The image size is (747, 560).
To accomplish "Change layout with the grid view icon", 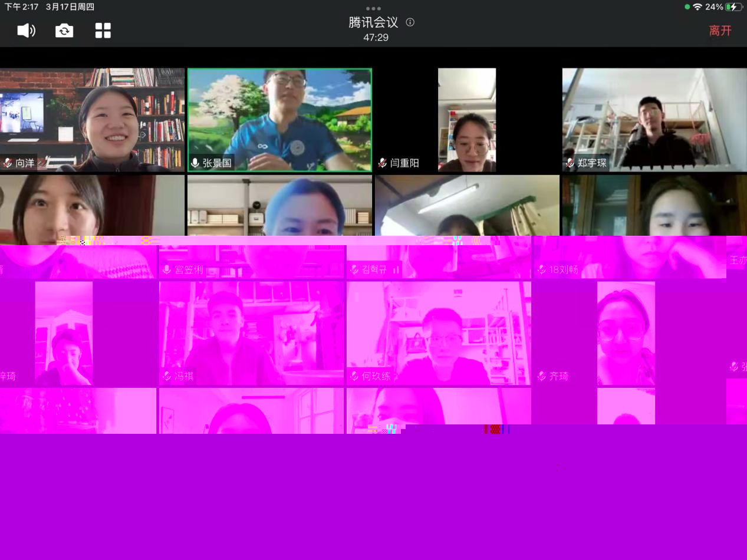I will (x=103, y=31).
